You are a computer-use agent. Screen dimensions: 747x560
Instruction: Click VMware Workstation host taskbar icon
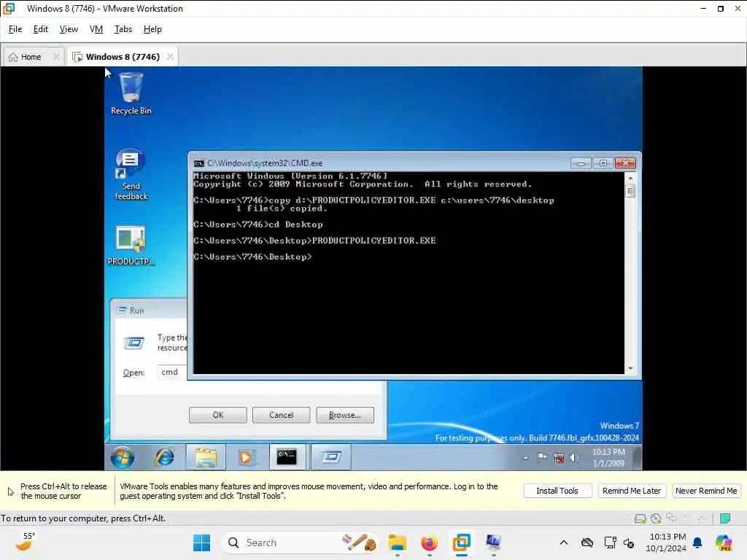(462, 542)
